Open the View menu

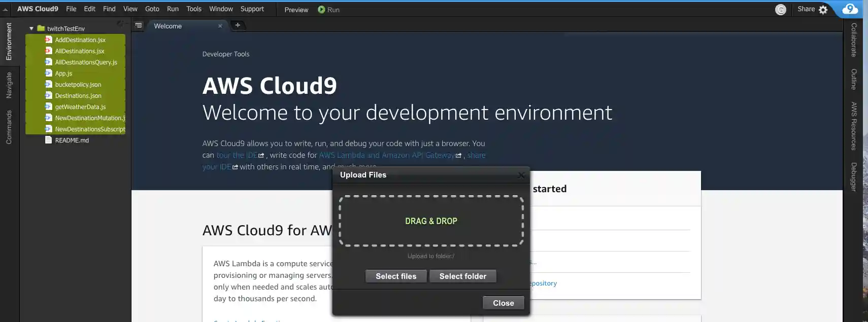pos(130,9)
